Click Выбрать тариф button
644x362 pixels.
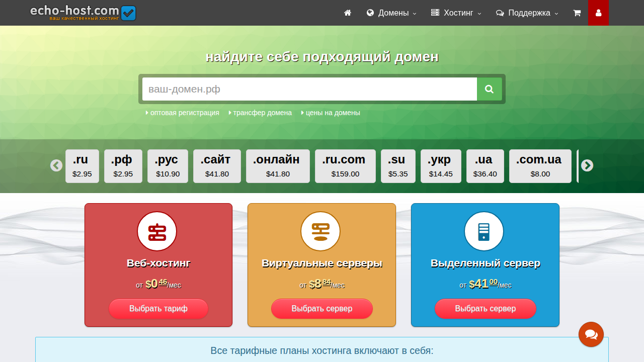pos(158,309)
